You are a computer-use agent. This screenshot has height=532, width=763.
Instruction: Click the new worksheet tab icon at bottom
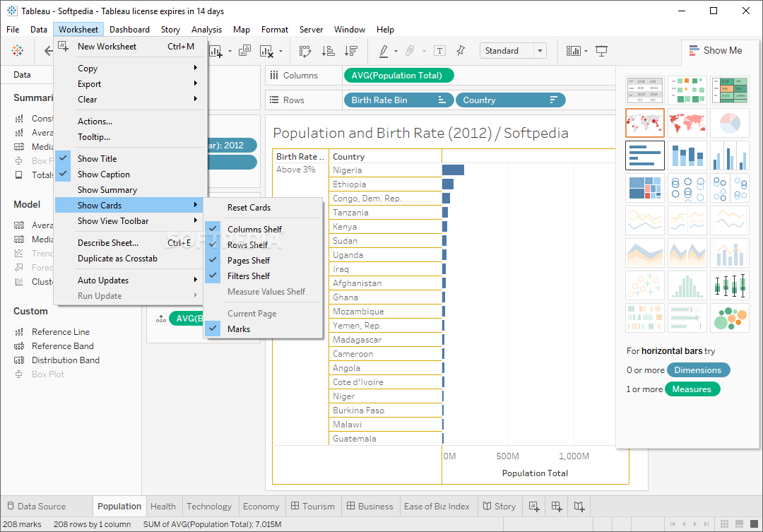[534, 506]
